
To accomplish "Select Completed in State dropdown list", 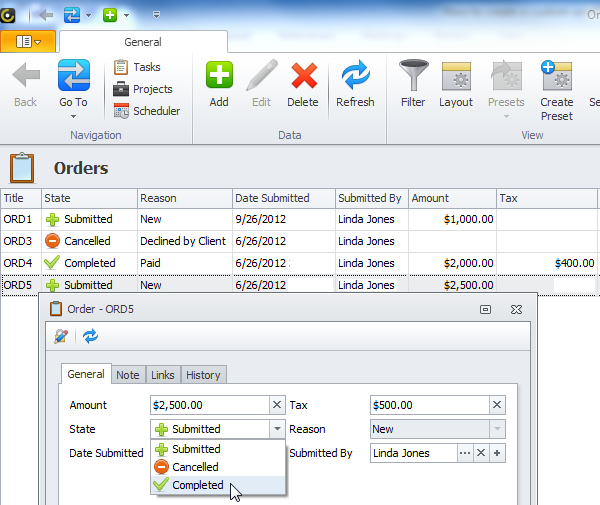I will (x=198, y=485).
